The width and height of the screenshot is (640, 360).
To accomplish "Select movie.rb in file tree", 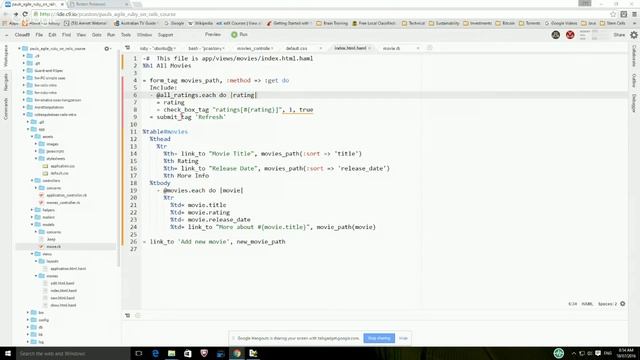I will (53, 247).
